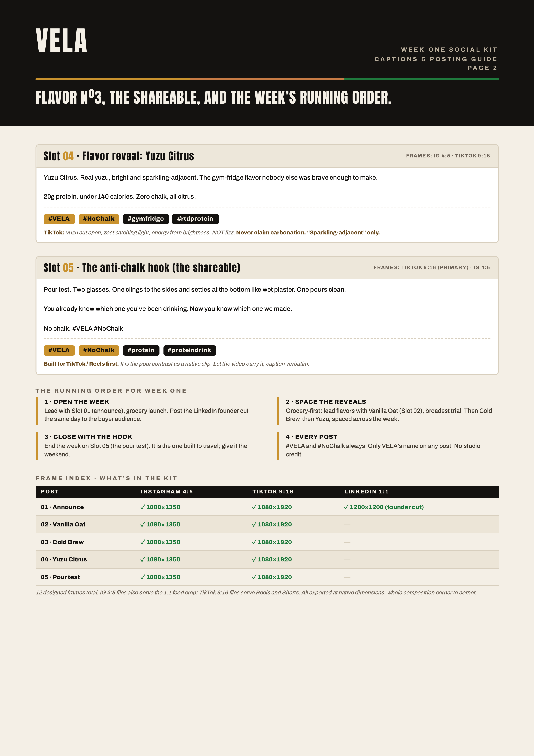Click 'CAPTIONS & POSTING GUIDE' header line
Viewport: 534px width, 756px height.
pos(436,59)
